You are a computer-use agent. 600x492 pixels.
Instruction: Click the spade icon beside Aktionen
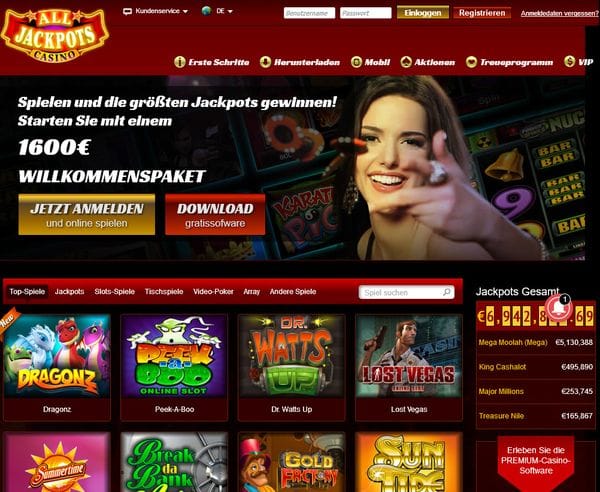(406, 62)
